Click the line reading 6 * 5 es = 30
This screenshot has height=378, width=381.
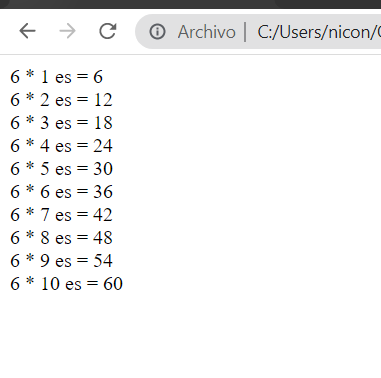61,169
